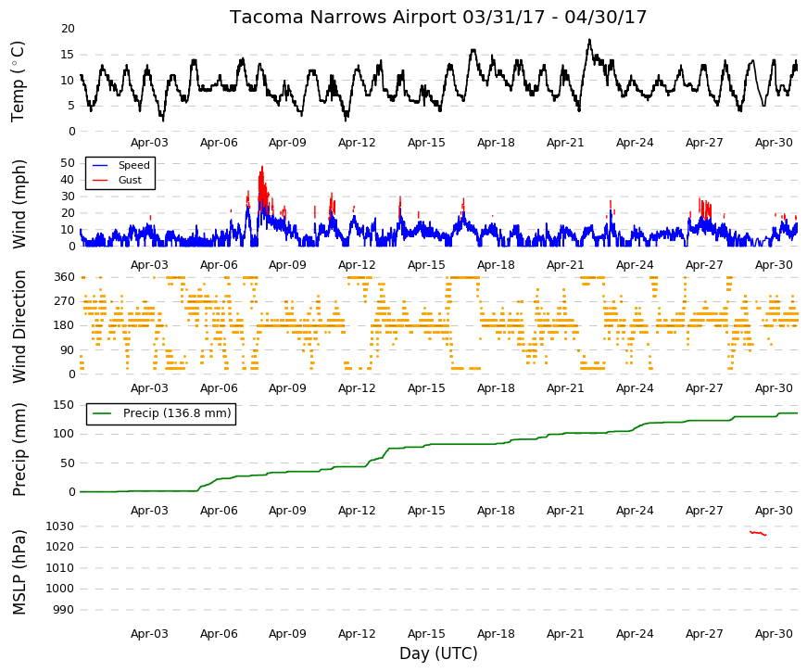Click the Wind Direction axis label
This screenshot has width=807, height=672.
(19, 326)
